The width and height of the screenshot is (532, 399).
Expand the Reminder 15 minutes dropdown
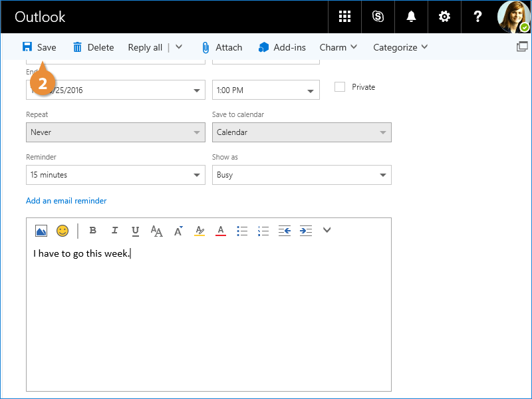pos(115,175)
